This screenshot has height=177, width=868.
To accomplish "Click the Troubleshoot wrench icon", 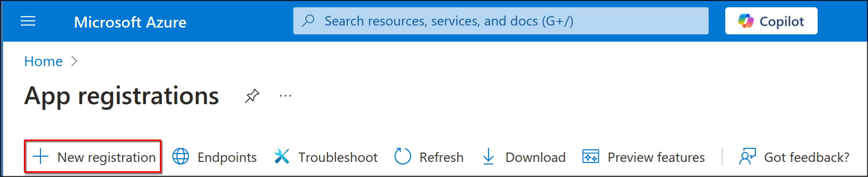I will (x=282, y=157).
